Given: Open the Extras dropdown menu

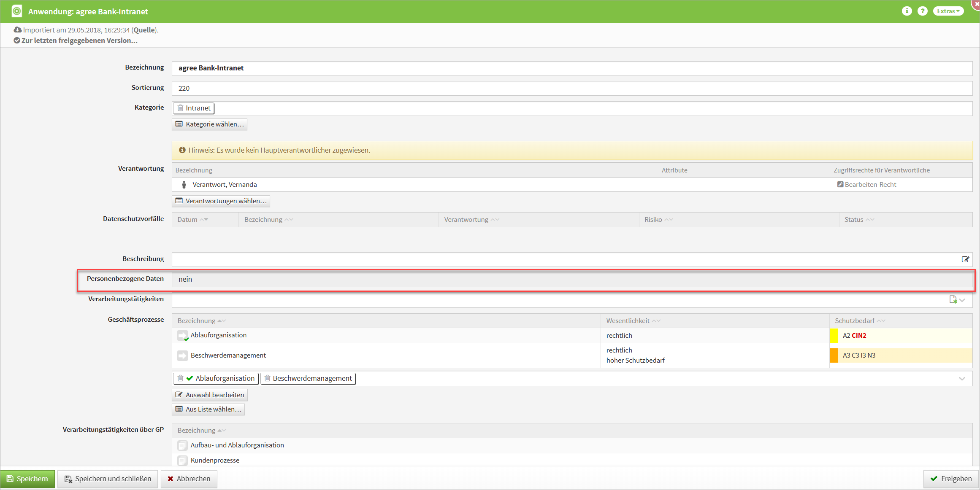Looking at the screenshot, I should 948,11.
